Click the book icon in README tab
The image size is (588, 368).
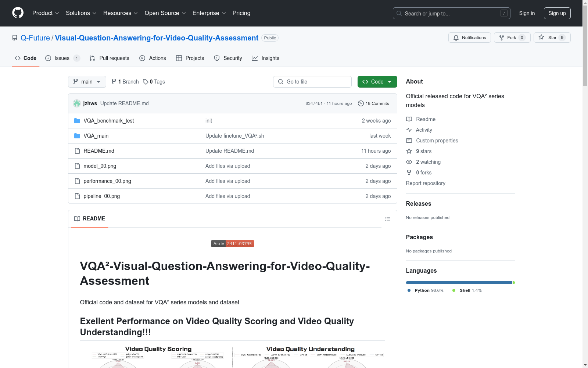(77, 219)
